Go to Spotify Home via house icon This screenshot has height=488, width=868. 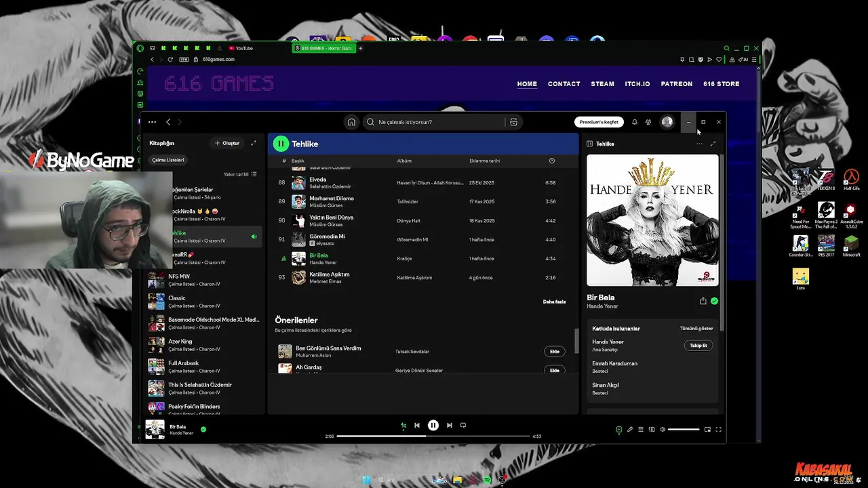coord(351,122)
